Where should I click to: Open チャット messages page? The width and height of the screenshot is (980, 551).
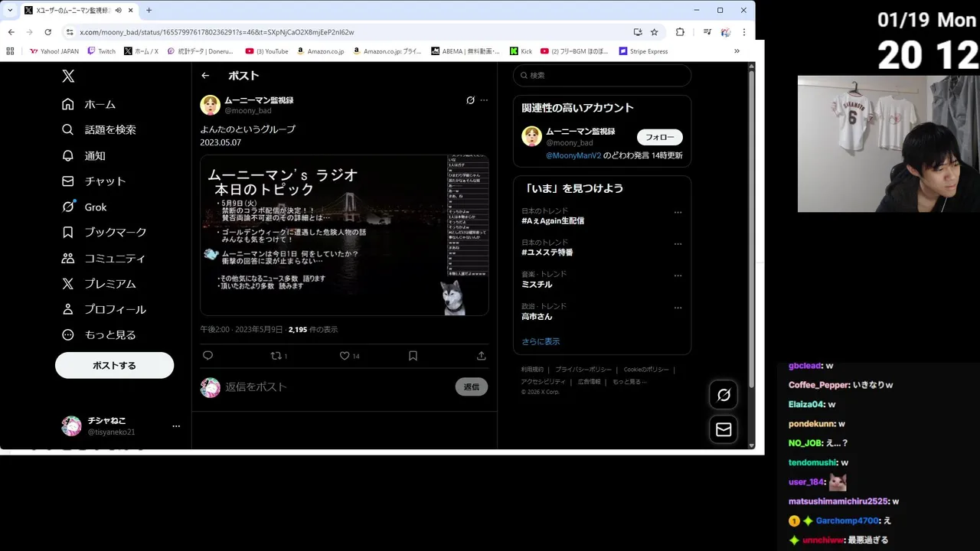coord(93,181)
